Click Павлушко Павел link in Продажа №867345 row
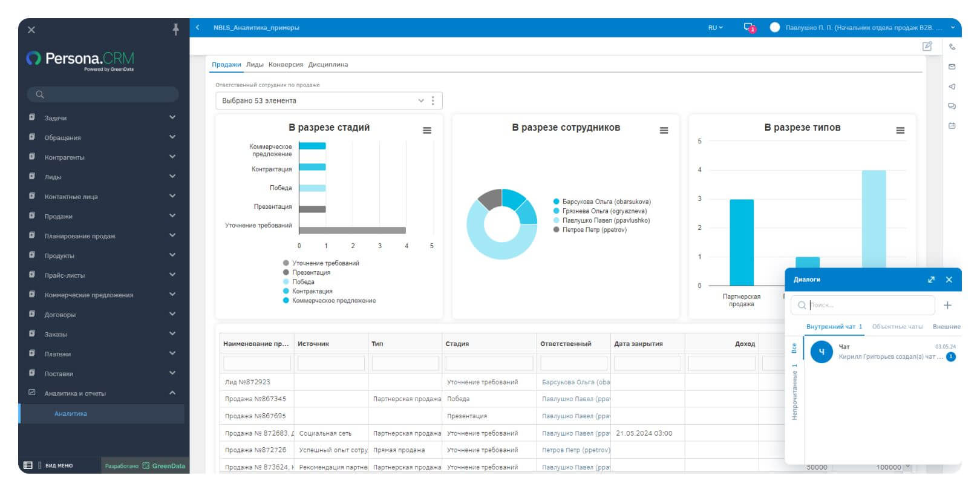 coord(576,399)
